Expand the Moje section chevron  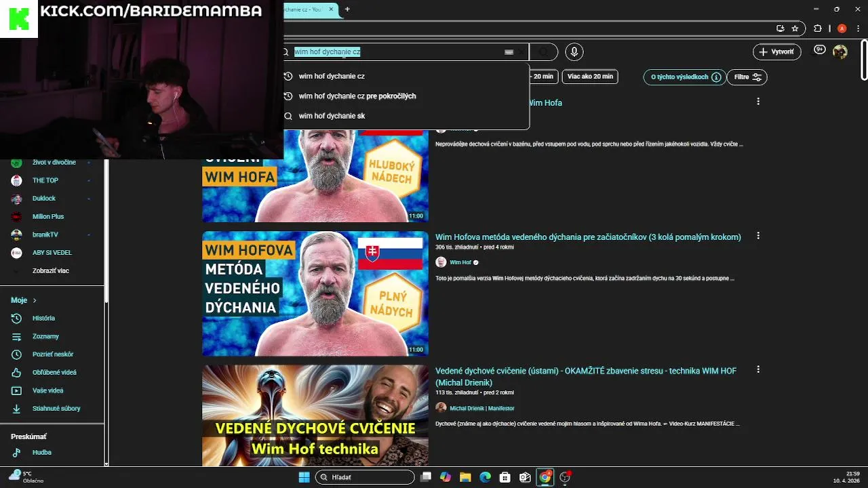pos(35,300)
